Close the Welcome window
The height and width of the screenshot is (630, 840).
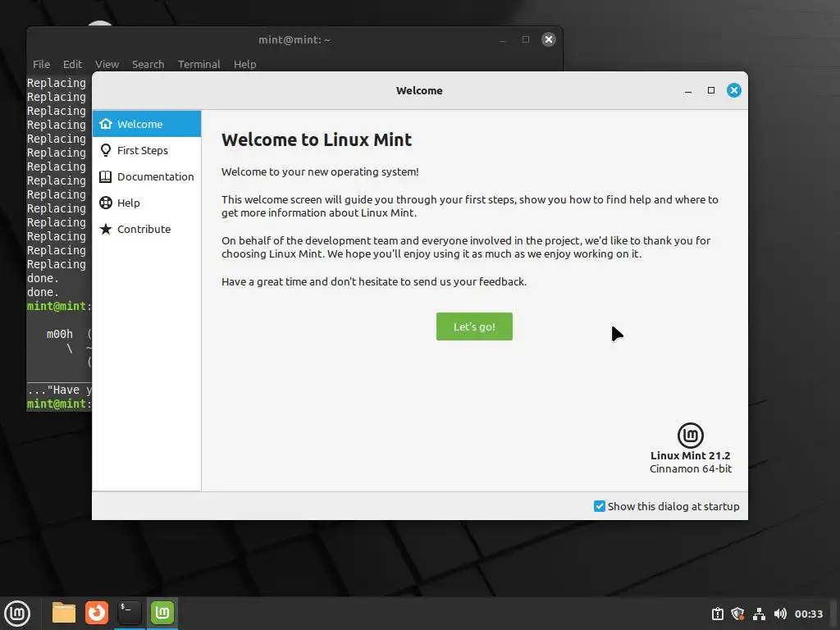point(734,90)
